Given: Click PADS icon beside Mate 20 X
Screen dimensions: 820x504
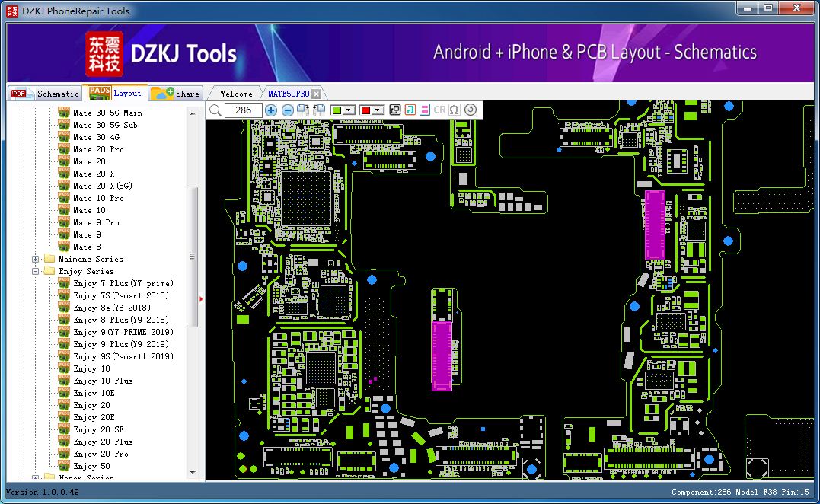Looking at the screenshot, I should (x=64, y=174).
